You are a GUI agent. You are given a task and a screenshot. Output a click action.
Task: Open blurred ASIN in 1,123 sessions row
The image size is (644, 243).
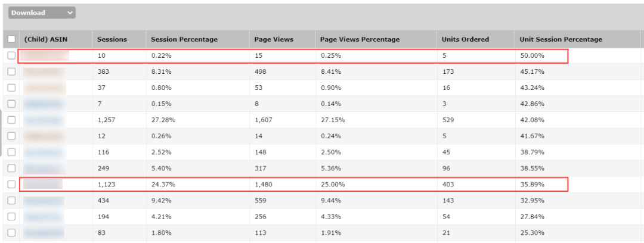[x=43, y=185]
